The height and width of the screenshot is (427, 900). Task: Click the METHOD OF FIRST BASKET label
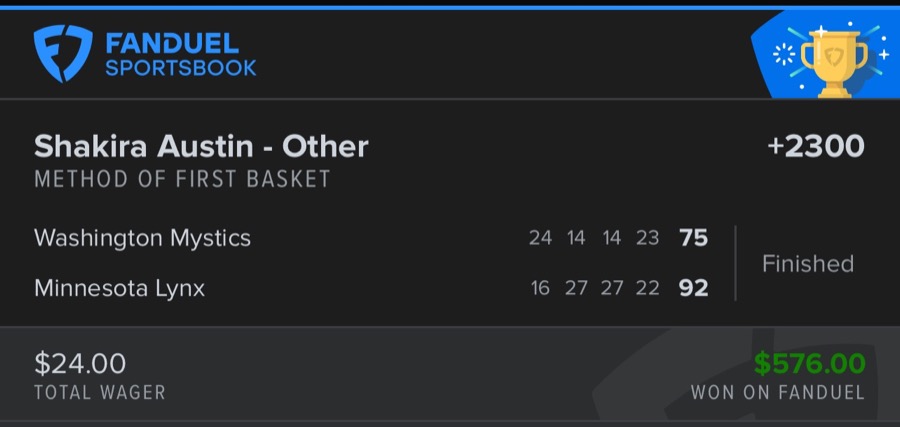pyautogui.click(x=182, y=180)
